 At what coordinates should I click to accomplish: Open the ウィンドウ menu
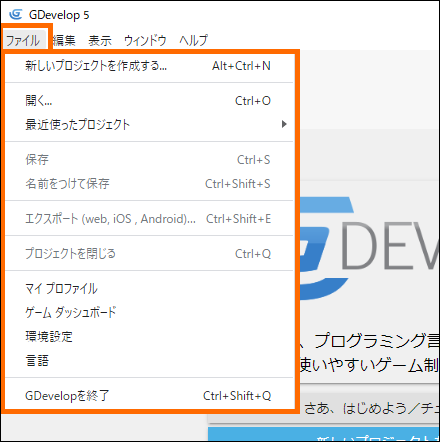point(145,40)
